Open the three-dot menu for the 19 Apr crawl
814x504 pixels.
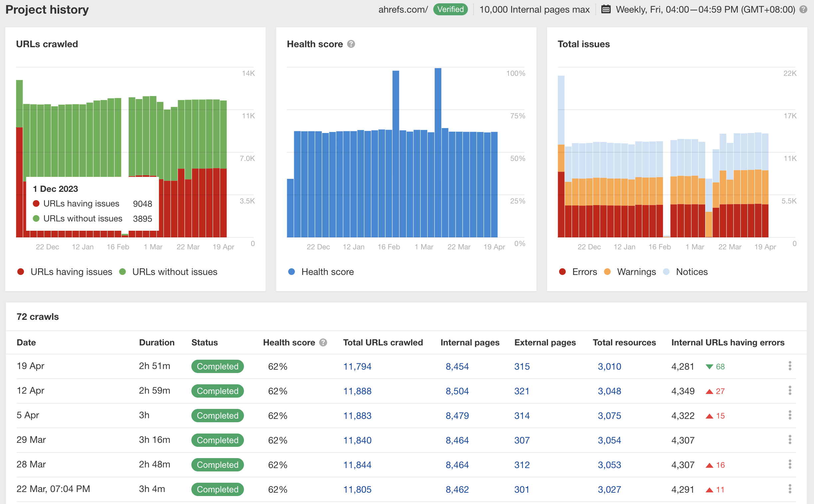pyautogui.click(x=790, y=366)
